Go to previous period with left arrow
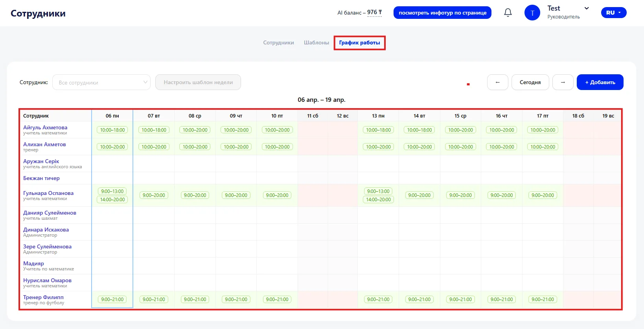This screenshot has width=644, height=329. tap(498, 82)
